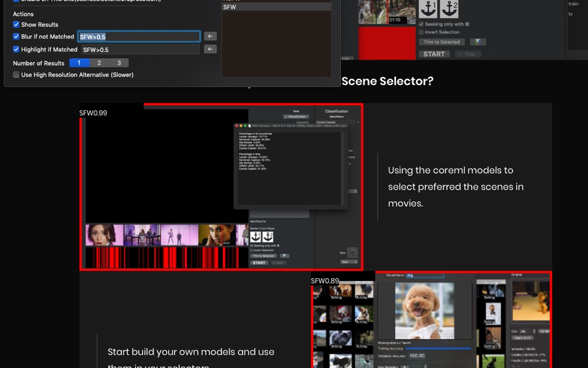Click the arrow button beside the Blur rule
This screenshot has width=588, height=368.
(210, 36)
